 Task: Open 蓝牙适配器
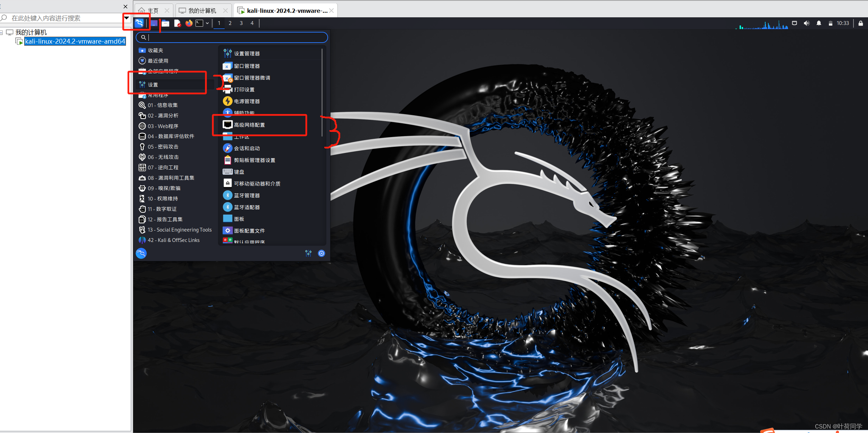pyautogui.click(x=271, y=207)
